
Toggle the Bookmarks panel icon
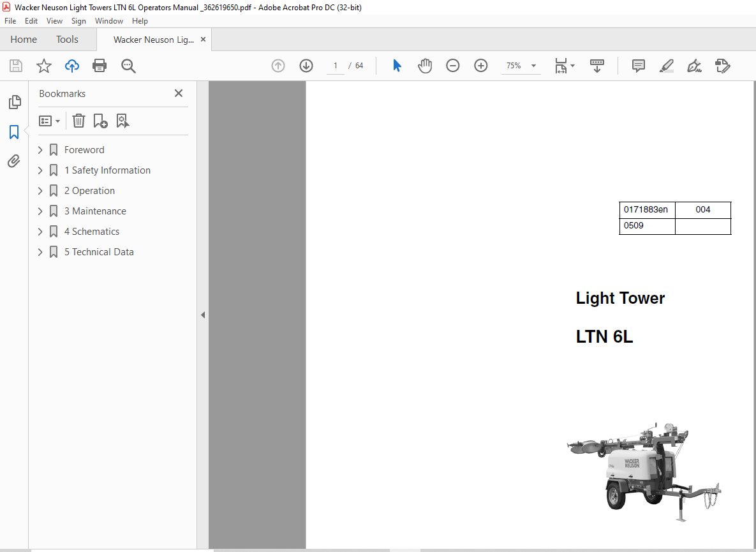[x=14, y=131]
